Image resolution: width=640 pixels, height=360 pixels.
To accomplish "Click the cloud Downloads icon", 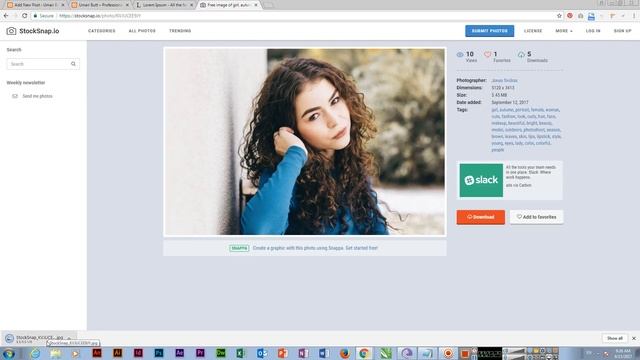I will (x=521, y=54).
